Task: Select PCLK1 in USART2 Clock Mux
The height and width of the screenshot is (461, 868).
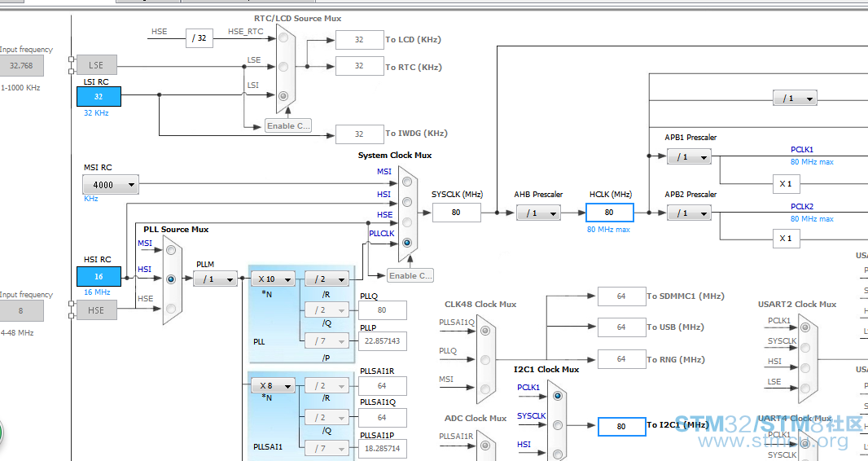Action: click(x=805, y=327)
